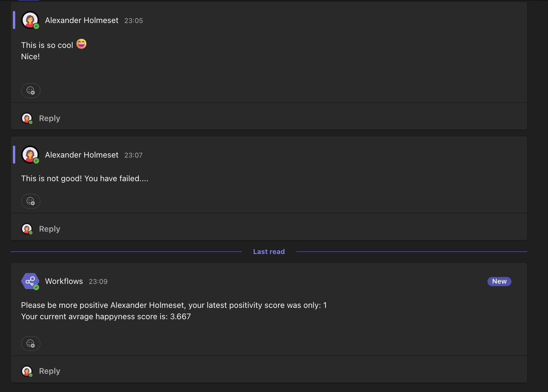
Task: Click the 23:05 timestamp
Action: coord(133,21)
